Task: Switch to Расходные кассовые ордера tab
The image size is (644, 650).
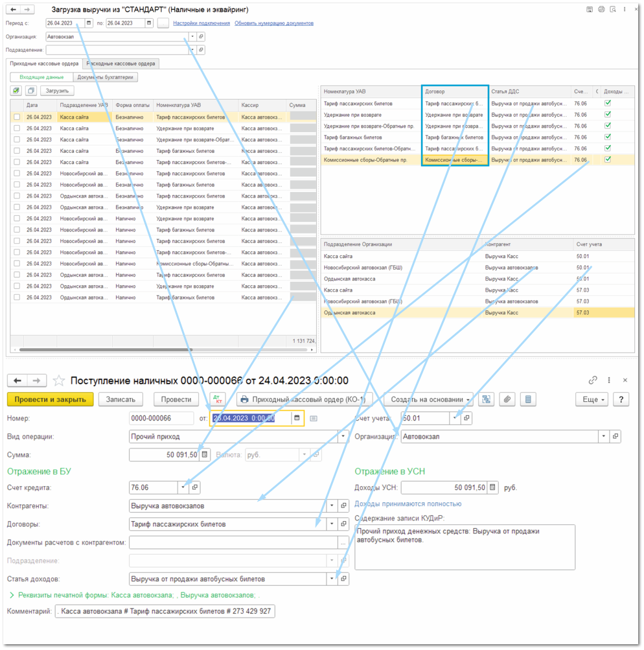Action: coord(121,64)
